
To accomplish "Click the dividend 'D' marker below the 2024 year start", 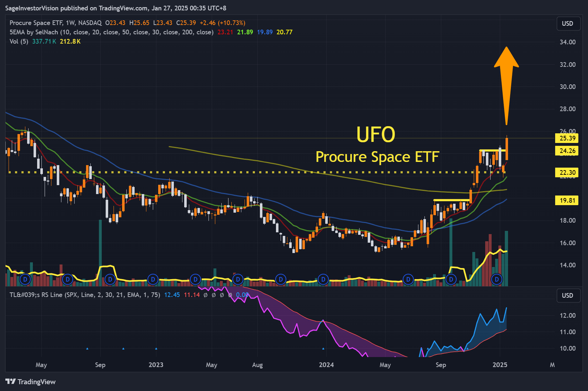I will pyautogui.click(x=323, y=279).
